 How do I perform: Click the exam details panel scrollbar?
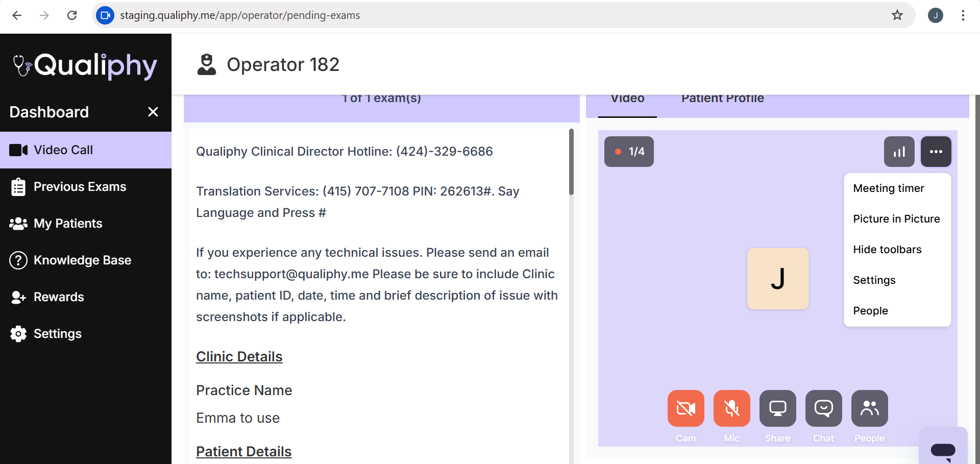pyautogui.click(x=571, y=162)
